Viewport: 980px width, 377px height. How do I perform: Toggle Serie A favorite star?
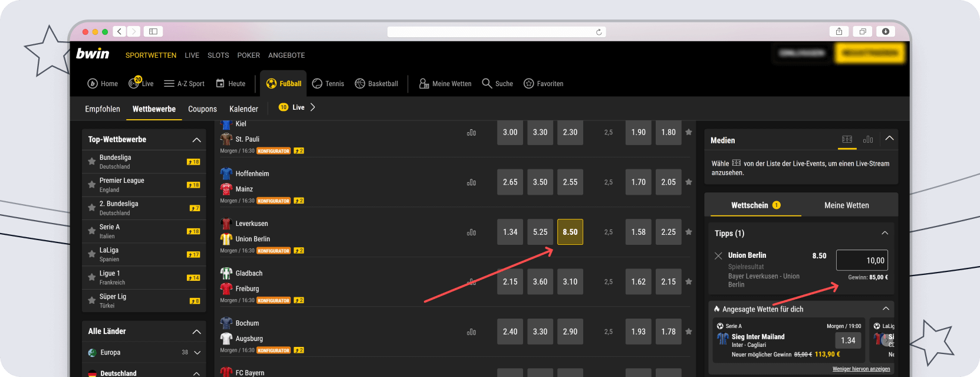(92, 231)
